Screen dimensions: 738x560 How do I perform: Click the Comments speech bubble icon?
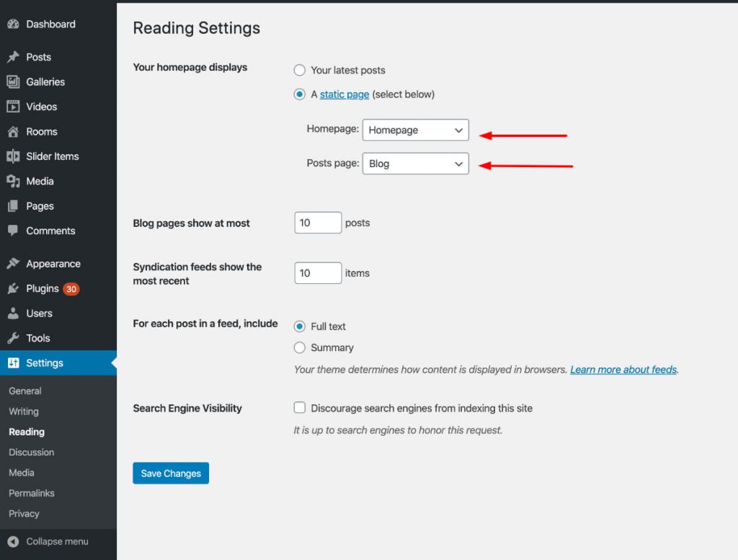13,231
